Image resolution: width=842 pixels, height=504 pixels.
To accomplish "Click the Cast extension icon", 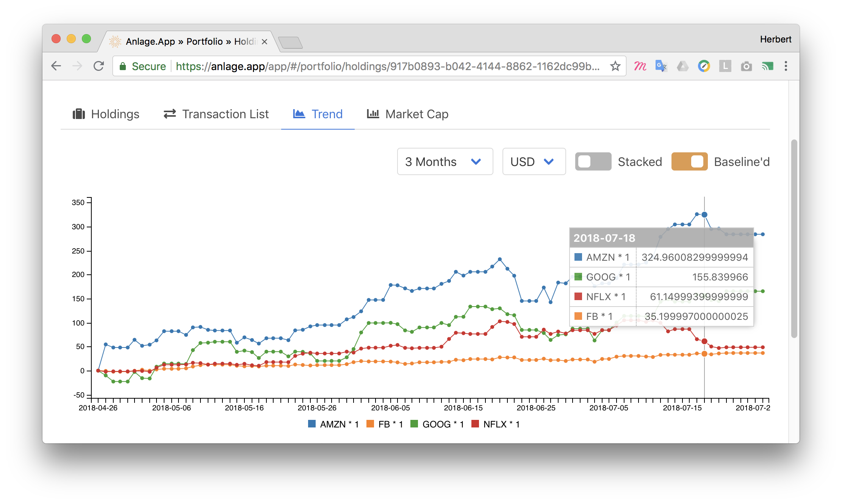I will point(767,66).
